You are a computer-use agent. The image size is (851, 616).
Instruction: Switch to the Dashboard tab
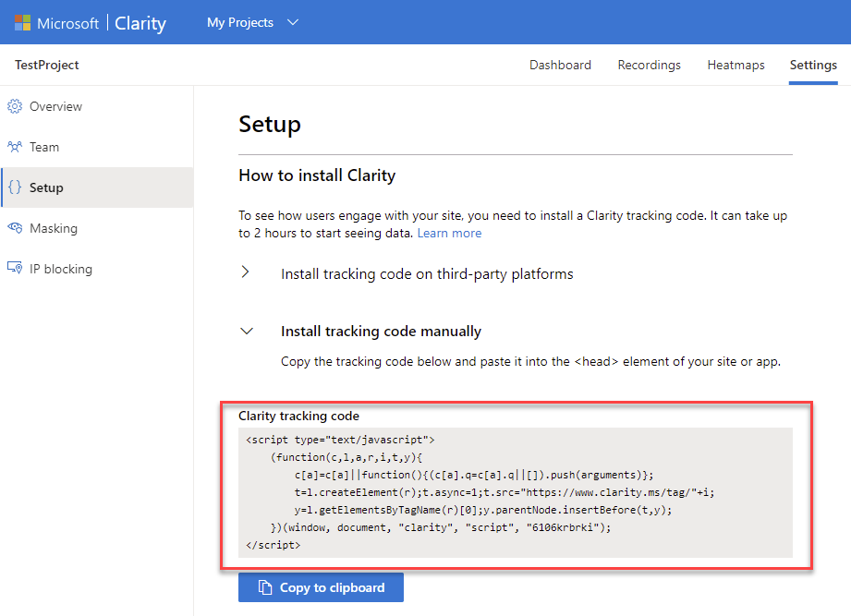(x=560, y=65)
